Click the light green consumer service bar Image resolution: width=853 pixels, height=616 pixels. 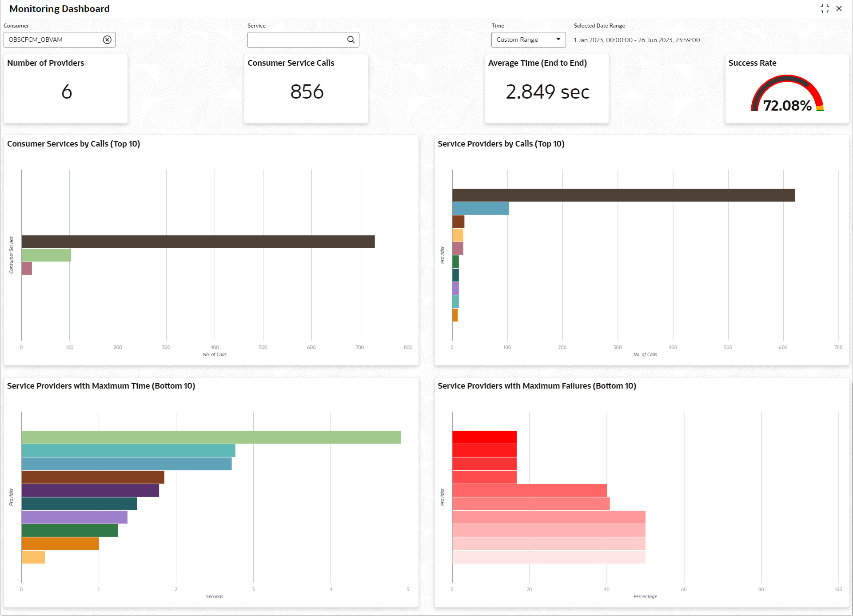coord(46,255)
